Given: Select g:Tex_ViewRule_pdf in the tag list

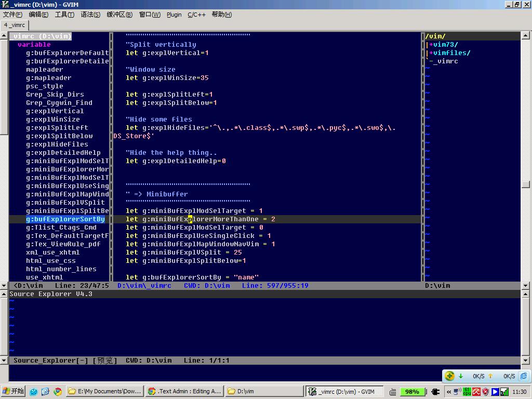Looking at the screenshot, I should pos(63,244).
